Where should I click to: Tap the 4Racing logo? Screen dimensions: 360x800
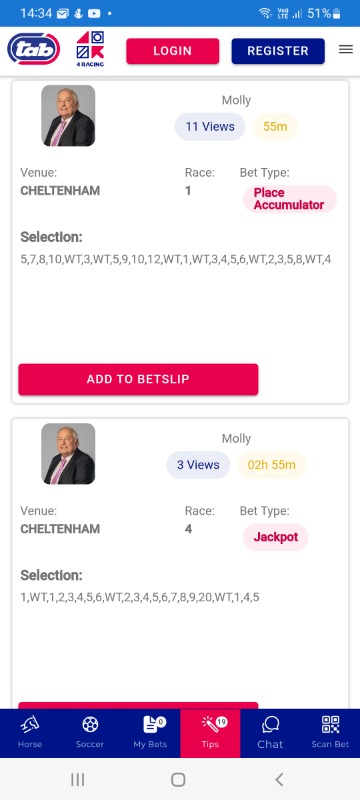90,49
